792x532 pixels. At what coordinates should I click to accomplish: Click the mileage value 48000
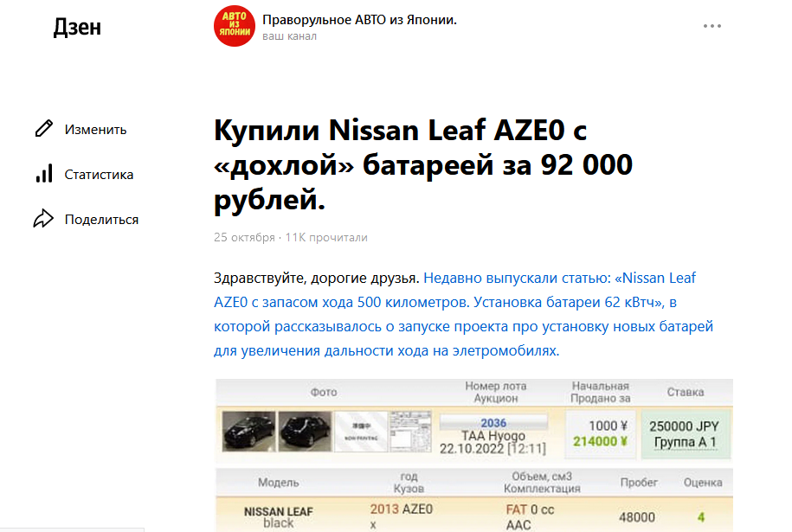point(637,517)
